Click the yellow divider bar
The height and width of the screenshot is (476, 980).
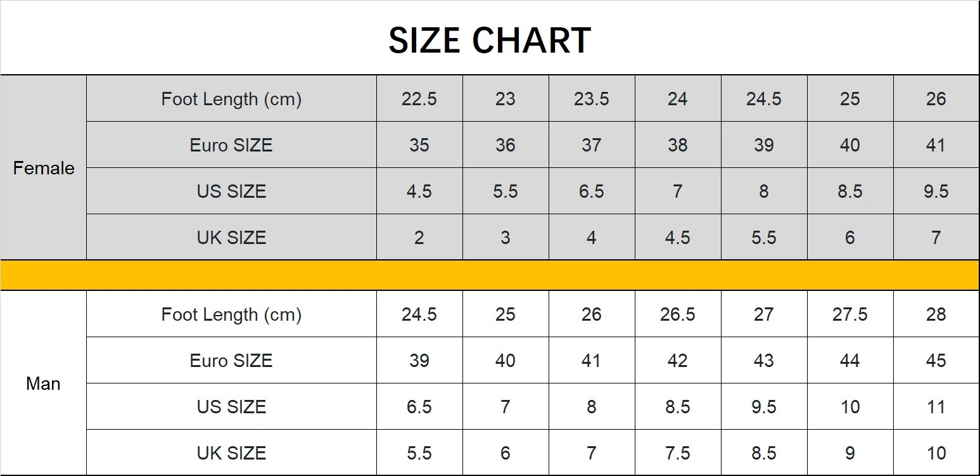click(x=489, y=276)
